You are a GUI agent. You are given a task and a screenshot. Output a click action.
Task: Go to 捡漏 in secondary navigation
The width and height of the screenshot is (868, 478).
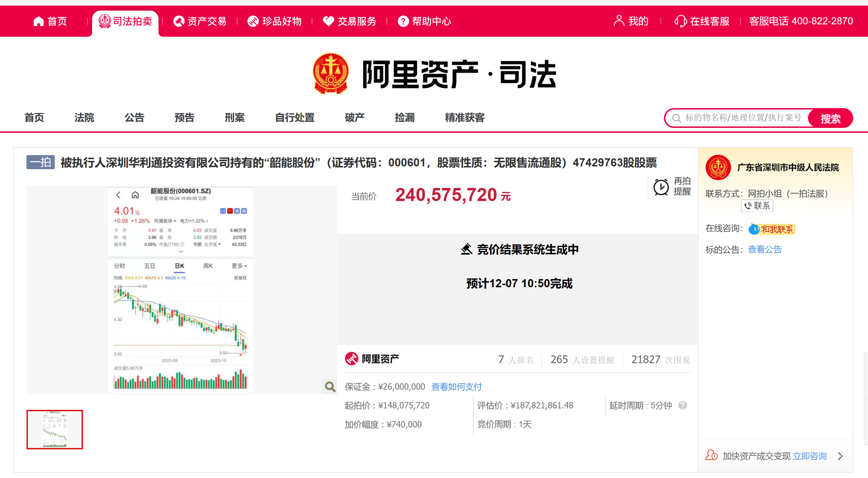point(405,117)
